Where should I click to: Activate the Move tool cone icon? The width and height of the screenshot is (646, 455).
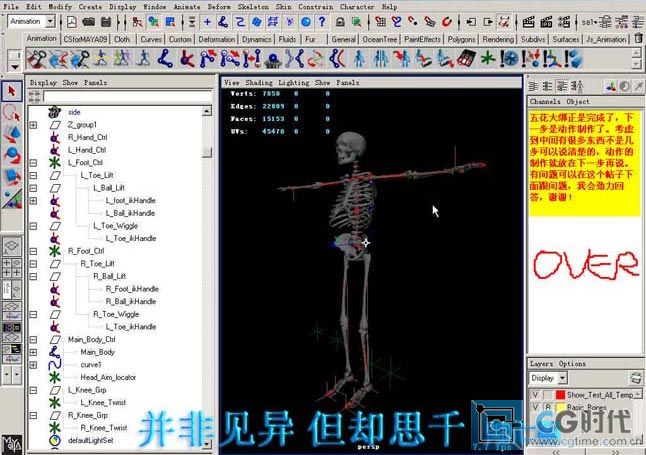pyautogui.click(x=12, y=134)
